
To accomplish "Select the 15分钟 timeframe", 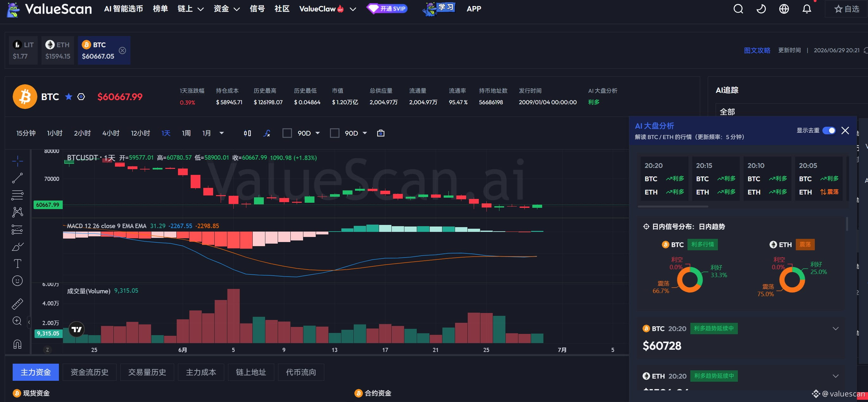I will tap(26, 133).
